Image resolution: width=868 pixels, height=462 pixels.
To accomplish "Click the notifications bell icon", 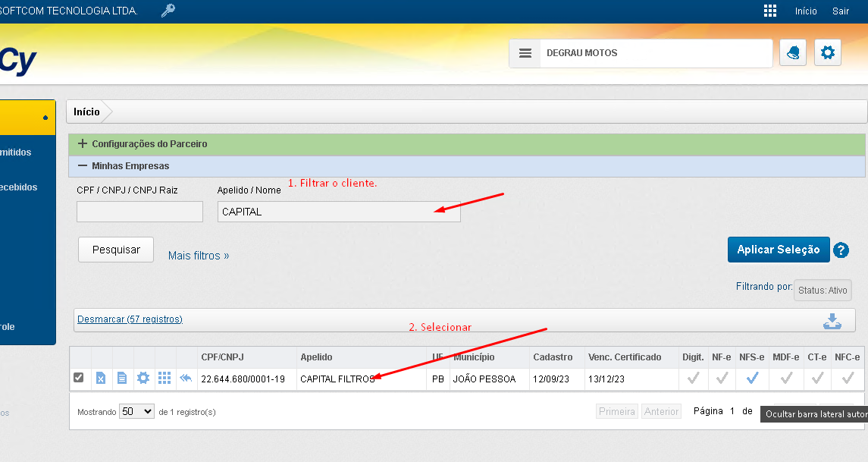I will 793,53.
